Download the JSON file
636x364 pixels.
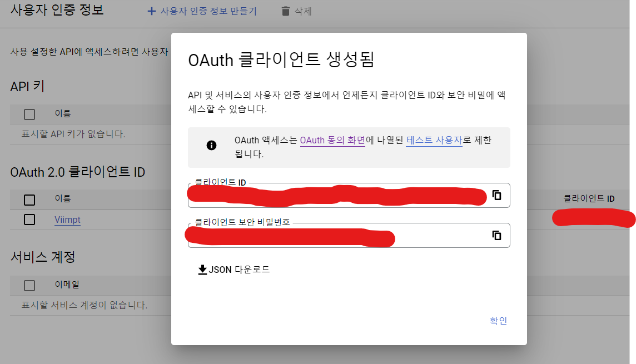coord(233,270)
